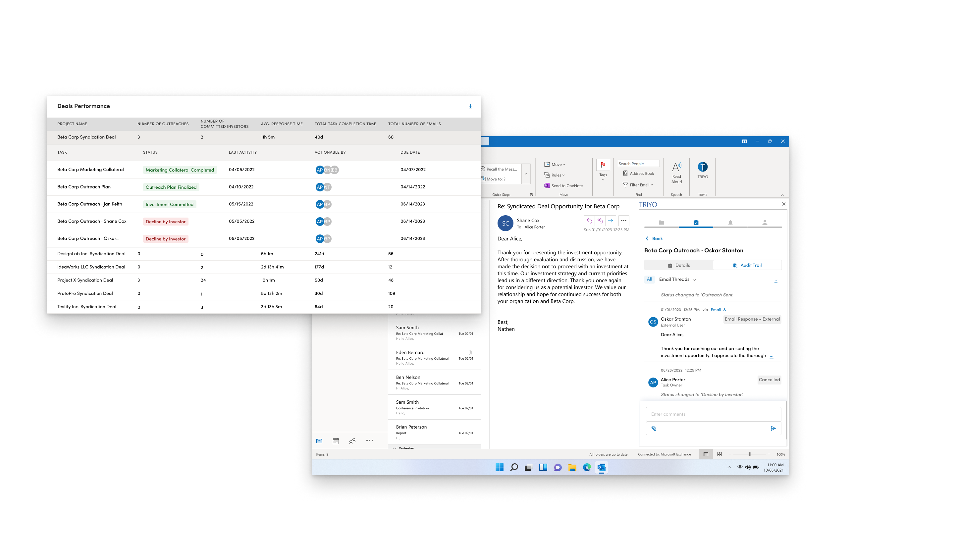Click Read Aloud in the ribbon

[676, 173]
